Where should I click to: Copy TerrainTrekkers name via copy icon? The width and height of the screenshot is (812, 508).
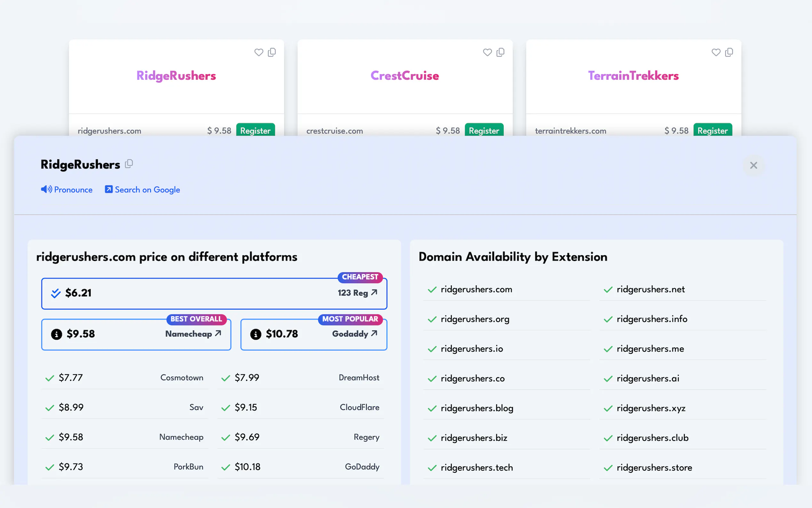(729, 52)
